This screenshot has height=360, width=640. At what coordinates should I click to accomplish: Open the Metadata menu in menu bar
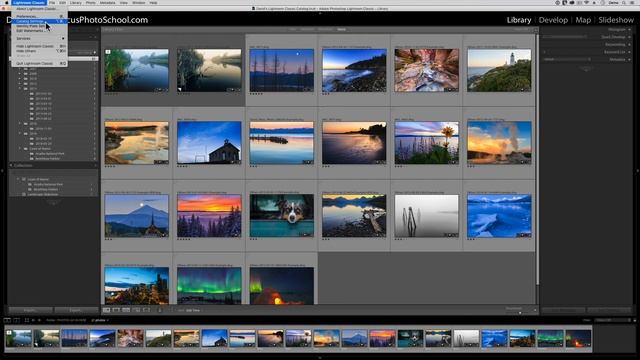pyautogui.click(x=107, y=2)
